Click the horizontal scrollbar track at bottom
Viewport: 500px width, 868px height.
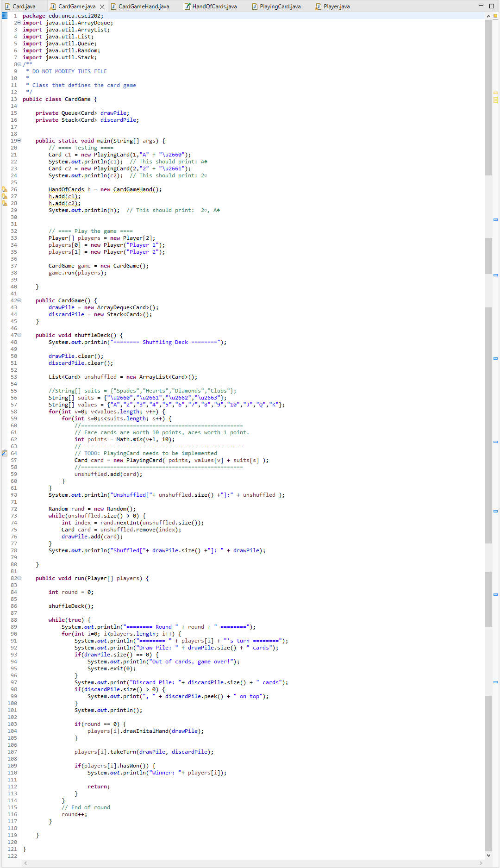(x=253, y=863)
